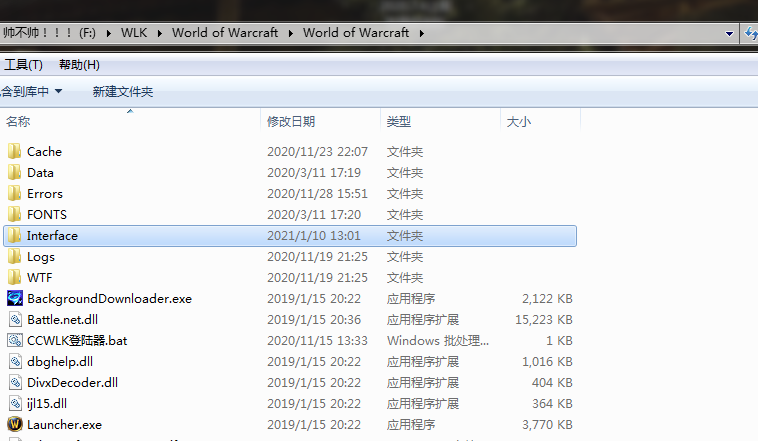Click the size 2,122 KB

coord(547,298)
